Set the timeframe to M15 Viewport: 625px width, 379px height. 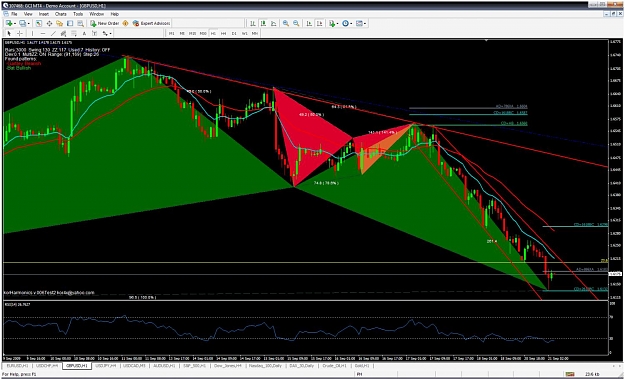click(193, 33)
